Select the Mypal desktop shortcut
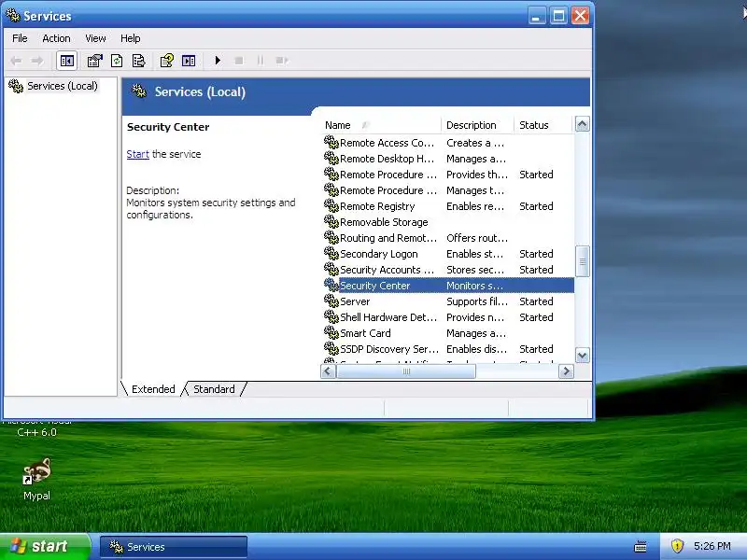The height and width of the screenshot is (560, 747). coord(36,479)
